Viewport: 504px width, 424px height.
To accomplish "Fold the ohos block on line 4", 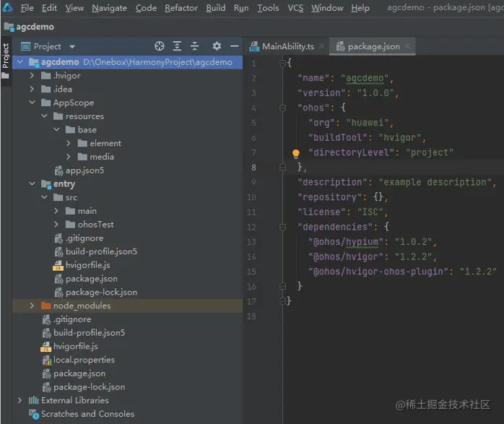I will [282, 108].
